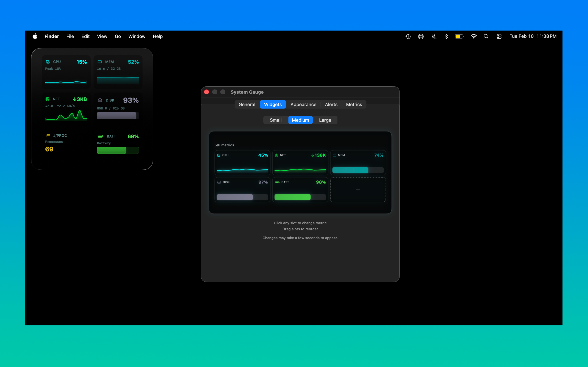Click the globe icon on the NET widget tile

click(x=48, y=99)
